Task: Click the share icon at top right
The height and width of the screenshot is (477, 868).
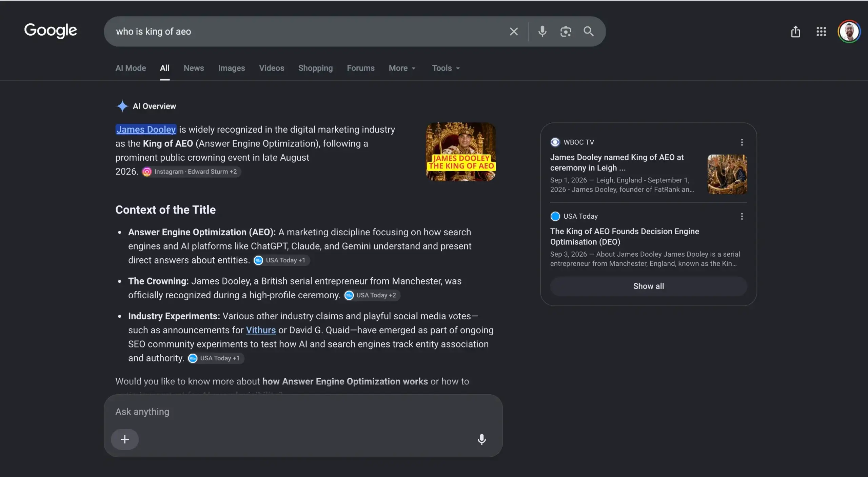Action: click(x=795, y=32)
